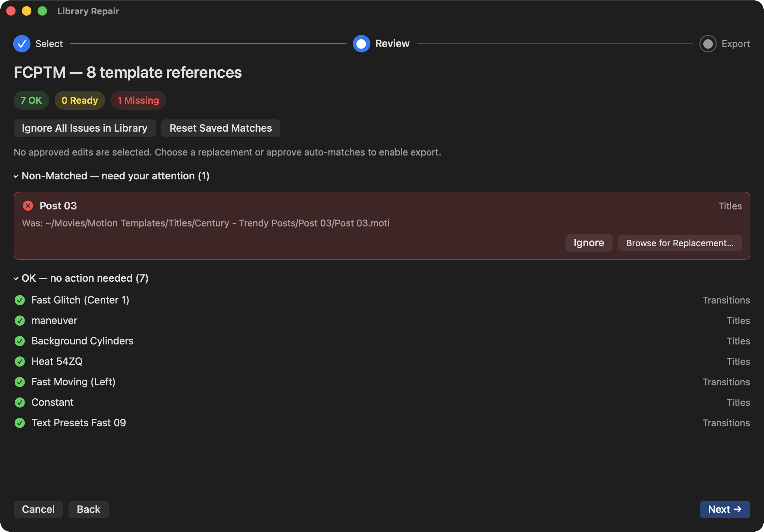
Task: Click the Export step circle
Action: click(x=708, y=44)
